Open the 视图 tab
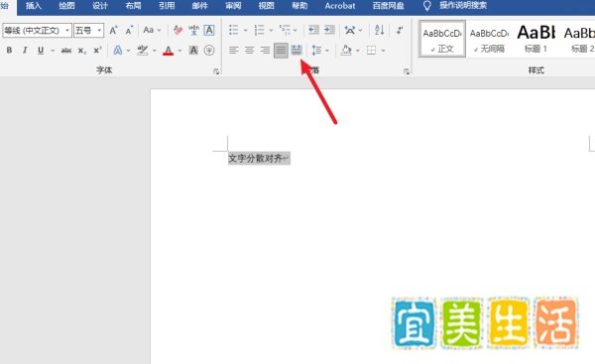The height and width of the screenshot is (364, 595). (x=267, y=6)
